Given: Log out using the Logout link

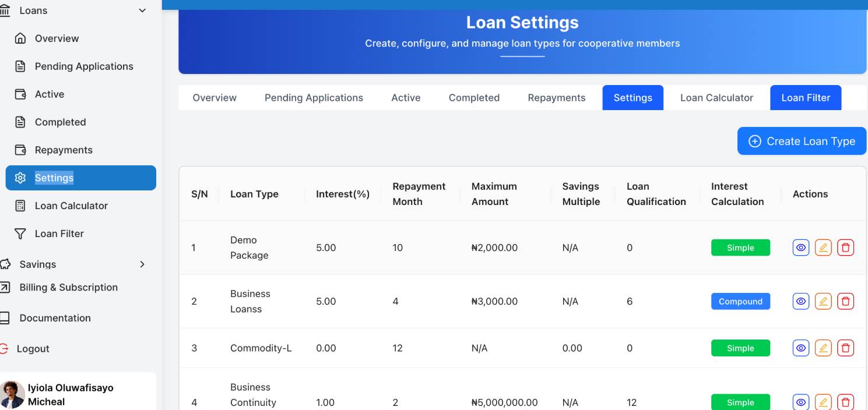Looking at the screenshot, I should (33, 349).
